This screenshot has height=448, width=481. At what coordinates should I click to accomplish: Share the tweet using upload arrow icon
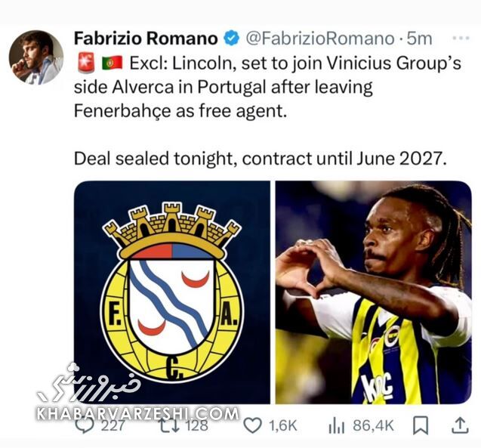coord(461,425)
